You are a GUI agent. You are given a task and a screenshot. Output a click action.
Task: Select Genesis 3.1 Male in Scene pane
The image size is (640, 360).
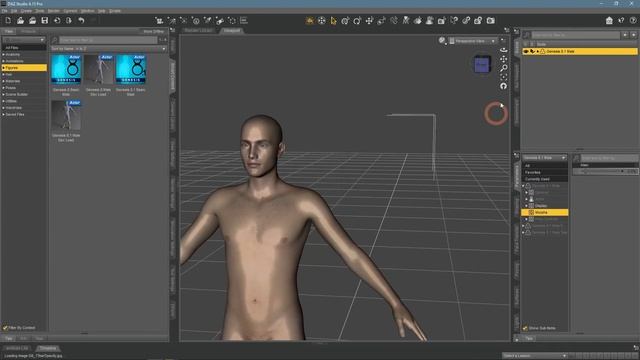click(580, 51)
